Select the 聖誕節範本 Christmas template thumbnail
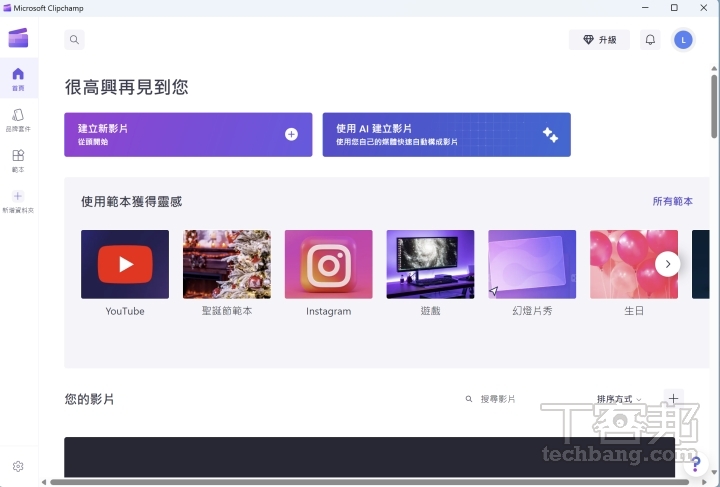 227,264
